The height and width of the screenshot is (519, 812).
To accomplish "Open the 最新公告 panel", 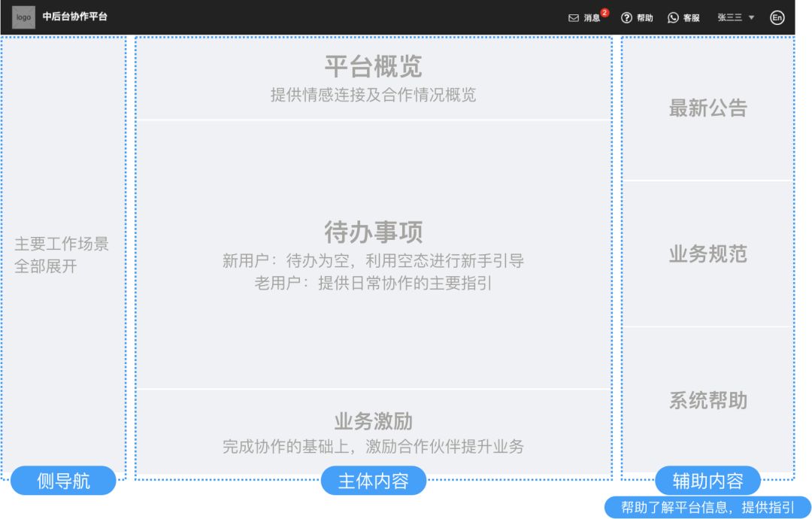I will pos(707,108).
